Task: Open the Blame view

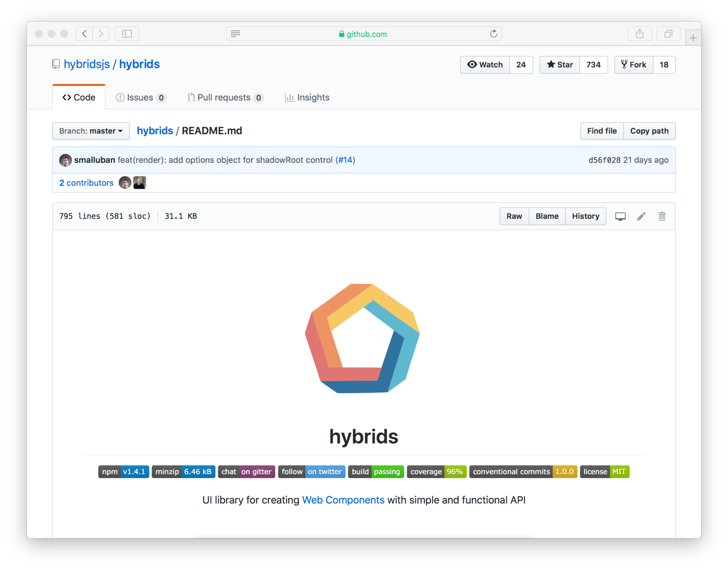Action: (x=547, y=216)
